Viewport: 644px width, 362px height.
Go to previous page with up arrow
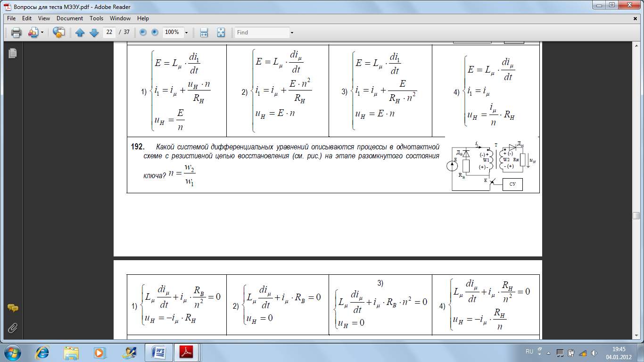tap(80, 33)
